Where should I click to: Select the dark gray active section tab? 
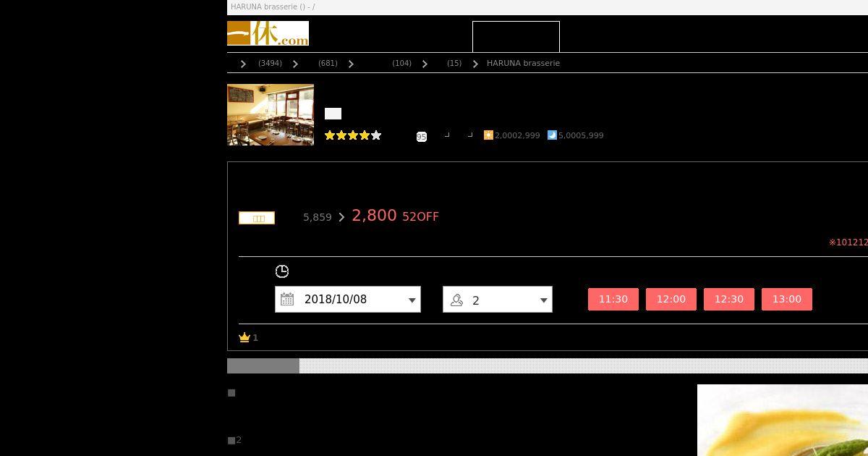263,366
